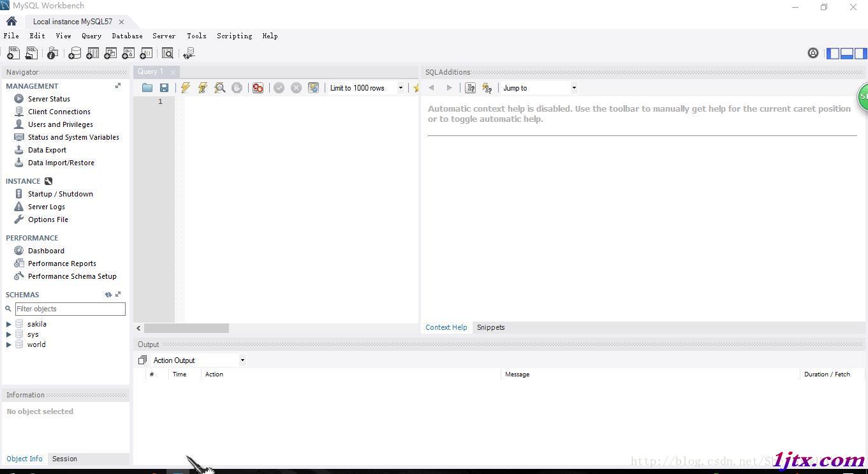Toggle the right SQL Additions panel visibility
This screenshot has width=868, height=474.
860,54
